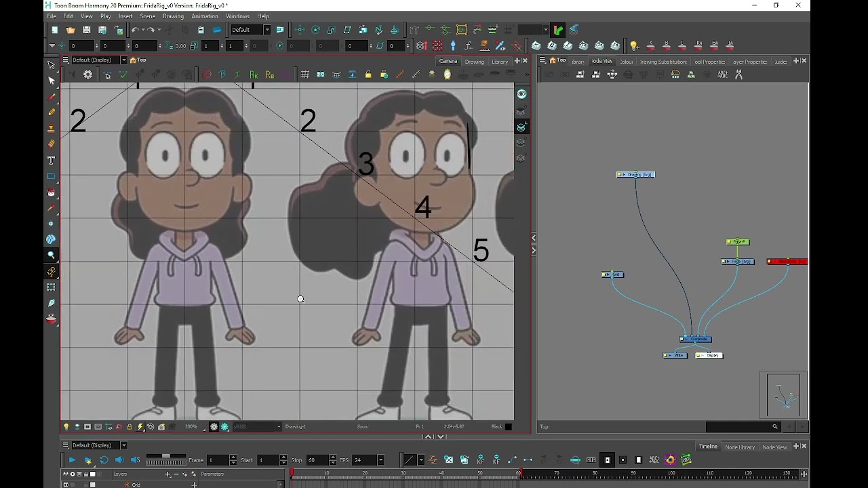Select the Zoom magnifier tool

pyautogui.click(x=51, y=256)
